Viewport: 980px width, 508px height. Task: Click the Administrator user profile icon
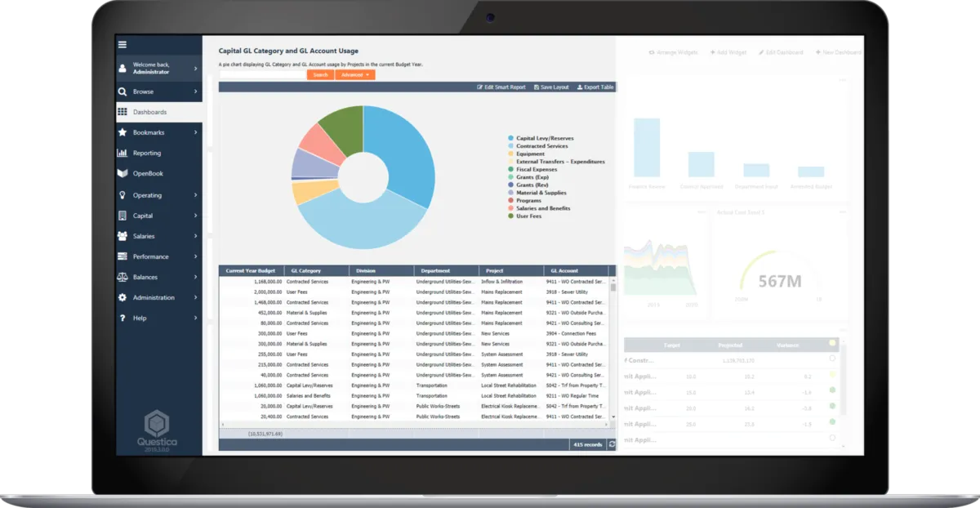tap(122, 69)
